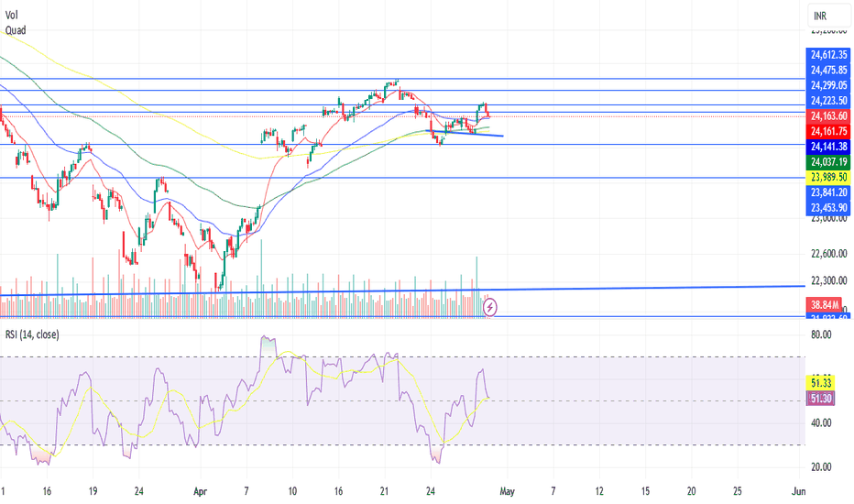854x504 pixels.
Task: Select the Vol indicator label
Action: [x=10, y=15]
